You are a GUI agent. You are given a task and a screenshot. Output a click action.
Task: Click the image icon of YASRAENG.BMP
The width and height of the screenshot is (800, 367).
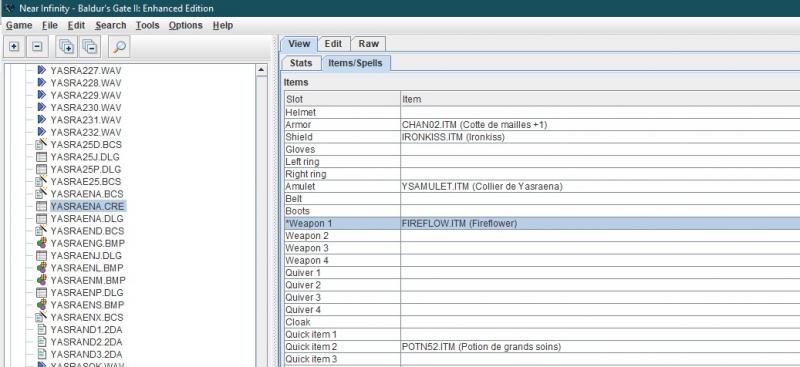tap(42, 243)
